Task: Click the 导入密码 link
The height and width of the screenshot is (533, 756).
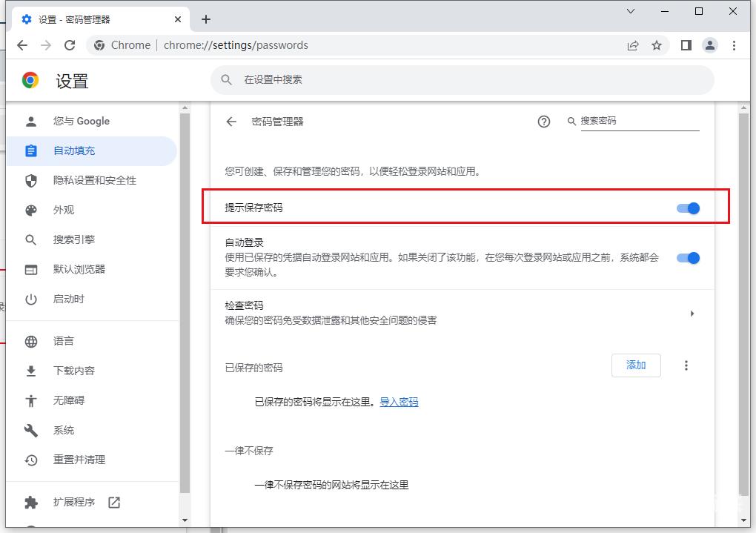Action: point(398,401)
